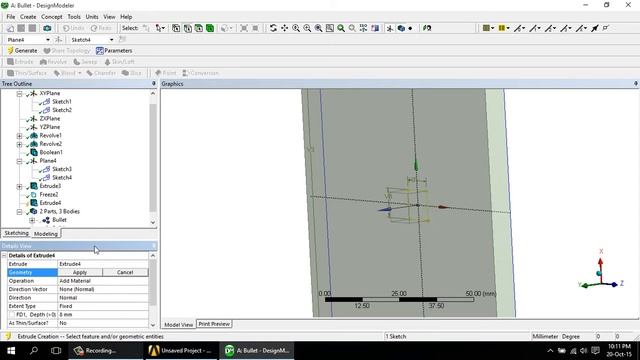Image resolution: width=640 pixels, height=360 pixels.
Task: Open the Units menu
Action: click(x=92, y=17)
